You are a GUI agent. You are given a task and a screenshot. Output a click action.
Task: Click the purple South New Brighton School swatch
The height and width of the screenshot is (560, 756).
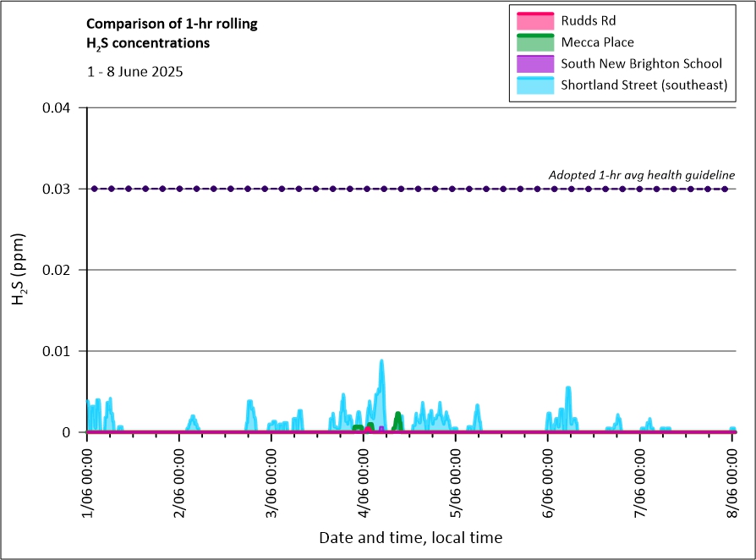(x=533, y=63)
